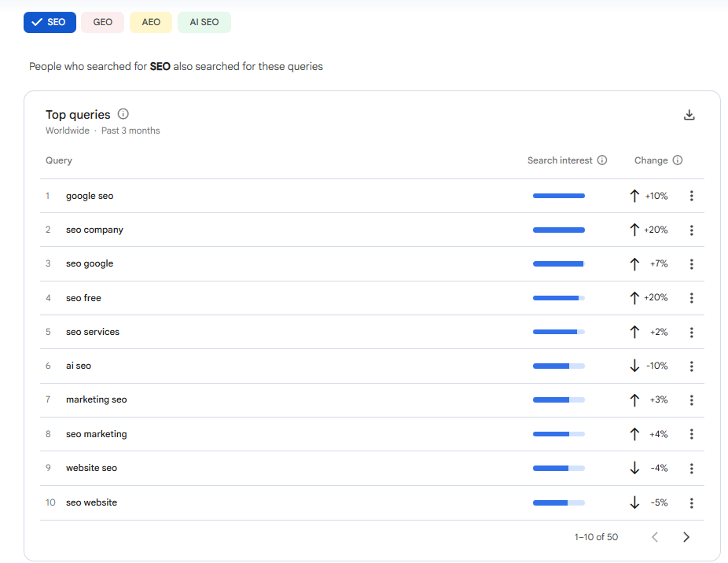Open more options for seo marketing row
Screen dimensions: 728x563
pos(691,434)
